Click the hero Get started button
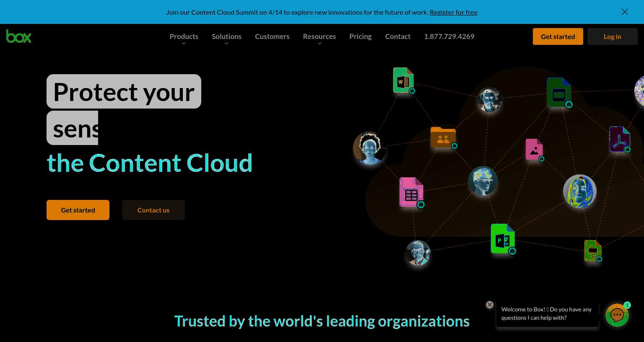Viewport: 644px width, 342px height. (78, 210)
